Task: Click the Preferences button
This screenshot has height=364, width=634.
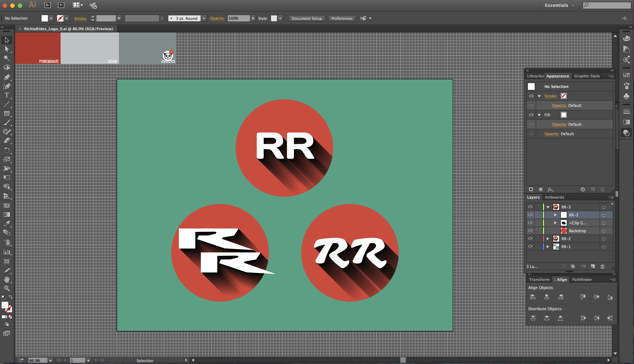Action: coord(342,18)
